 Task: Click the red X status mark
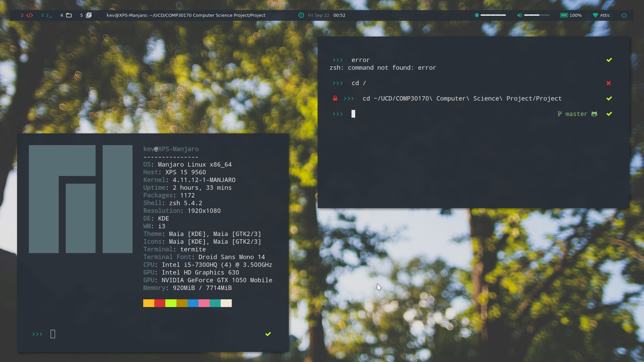coord(608,83)
